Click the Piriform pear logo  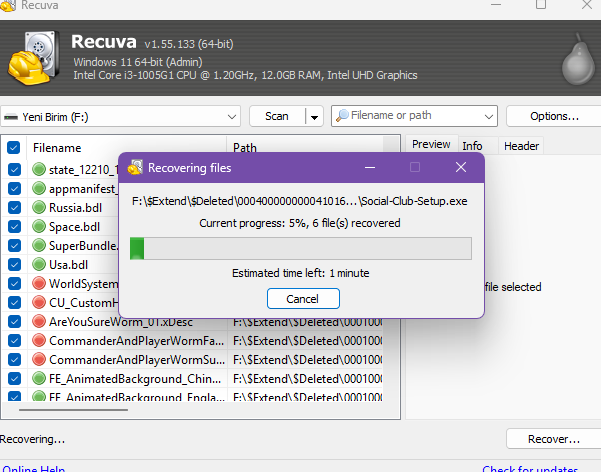pos(579,59)
